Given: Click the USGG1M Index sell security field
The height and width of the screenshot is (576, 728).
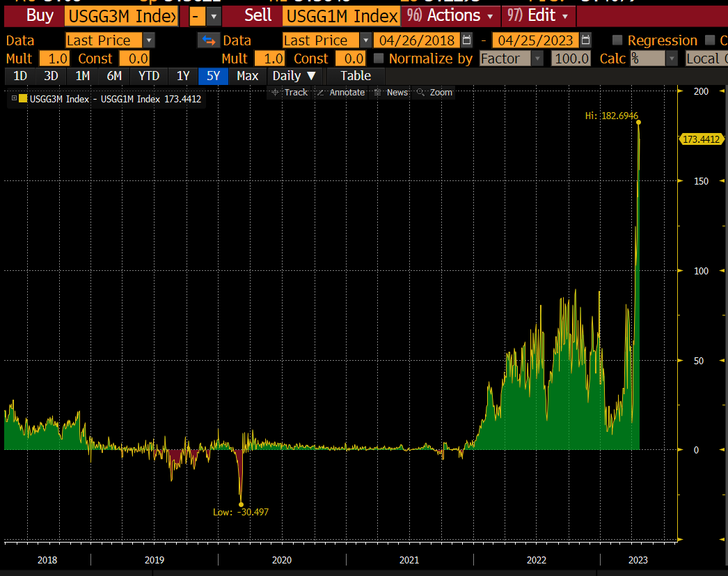Looking at the screenshot, I should (x=341, y=17).
